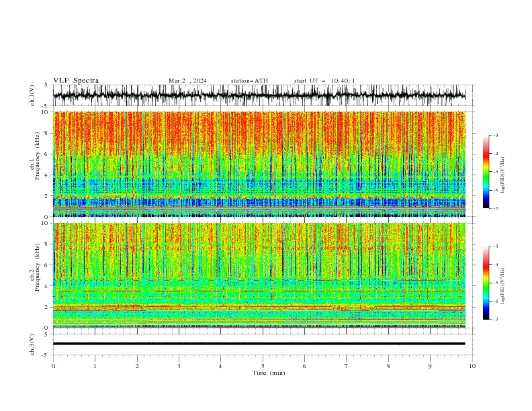Click the "station=ATH" label
This screenshot has width=532, height=411.
[249, 81]
